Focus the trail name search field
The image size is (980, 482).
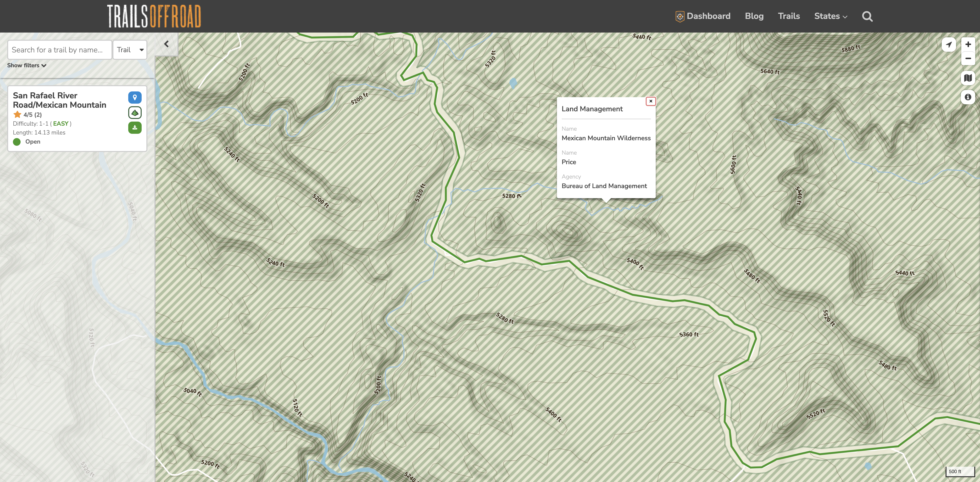point(60,50)
